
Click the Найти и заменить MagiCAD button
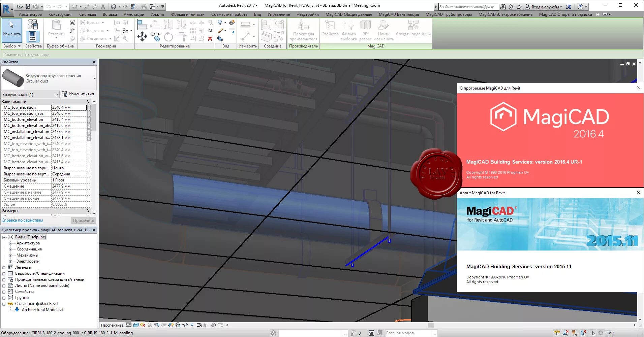384,30
